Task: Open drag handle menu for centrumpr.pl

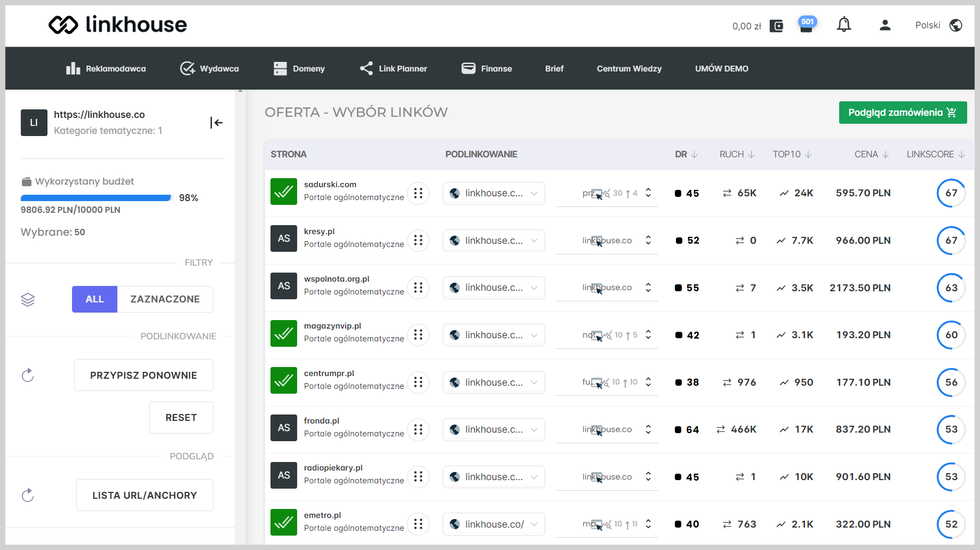Action: point(418,382)
